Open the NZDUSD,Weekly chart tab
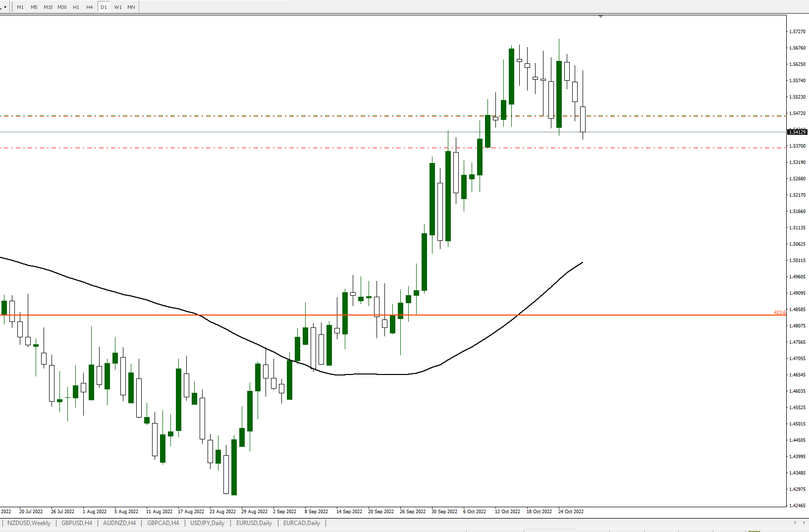 29,523
